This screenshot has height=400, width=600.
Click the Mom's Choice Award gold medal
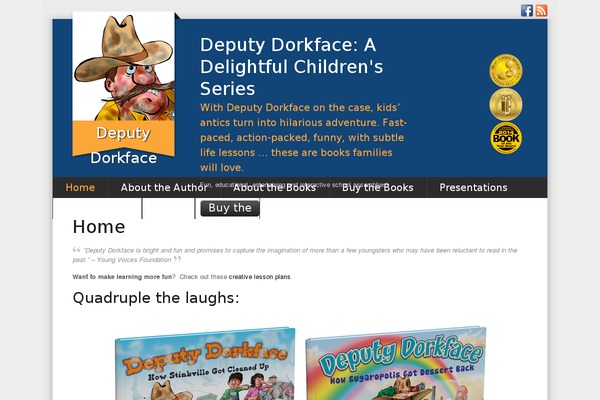click(505, 70)
